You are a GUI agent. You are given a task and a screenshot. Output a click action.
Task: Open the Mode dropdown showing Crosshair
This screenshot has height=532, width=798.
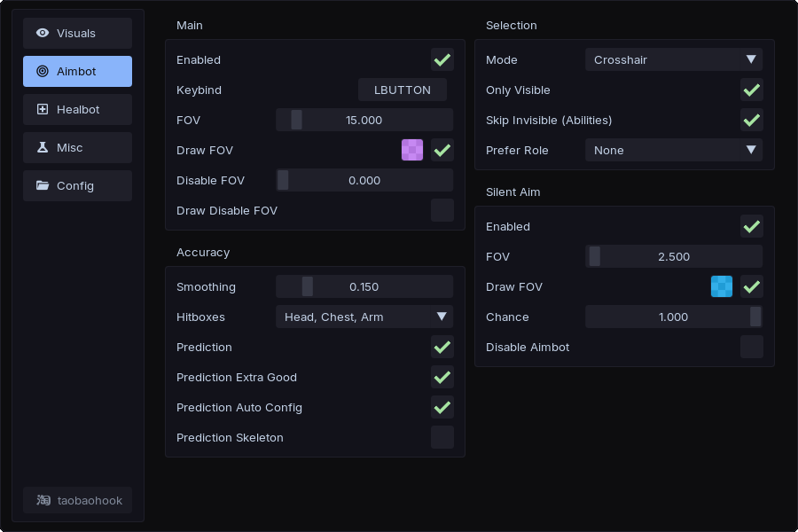(x=673, y=60)
